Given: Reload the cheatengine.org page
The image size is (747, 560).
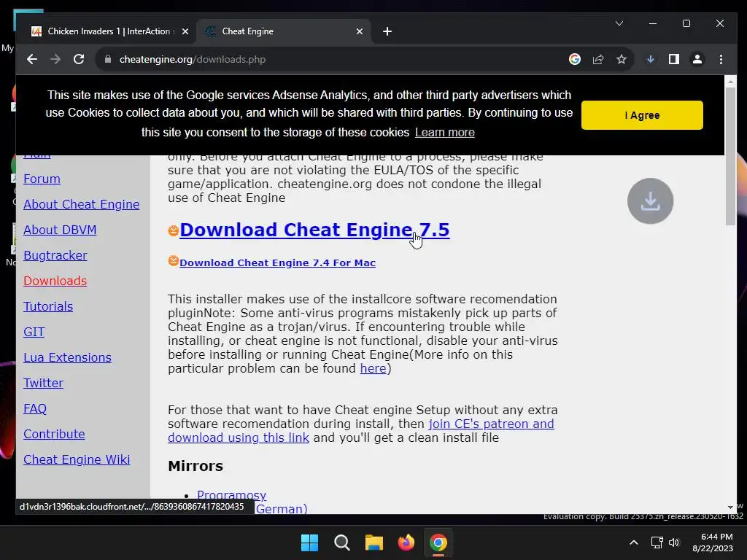Looking at the screenshot, I should pos(79,59).
